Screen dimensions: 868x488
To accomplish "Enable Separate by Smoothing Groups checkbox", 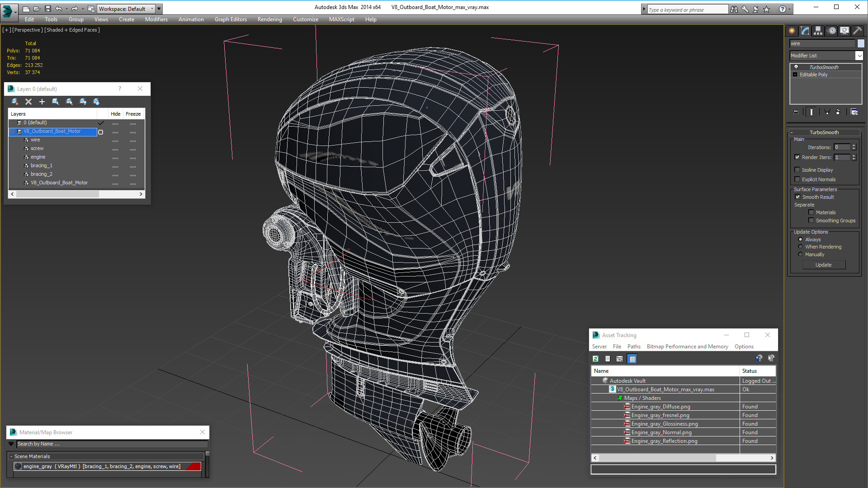I will [x=811, y=221].
